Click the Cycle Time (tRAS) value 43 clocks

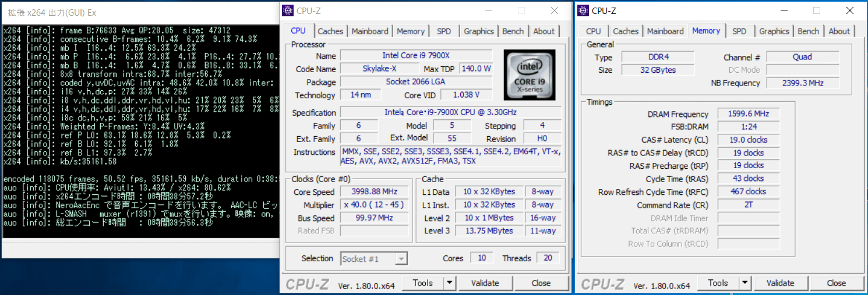pyautogui.click(x=749, y=179)
